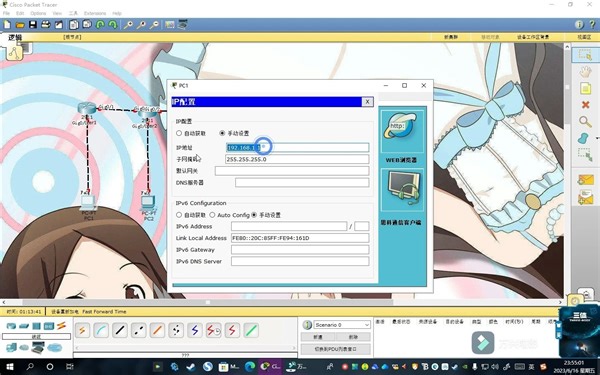The image size is (600, 375).
Task: Choose IPv6 manual setting radio
Action: click(254, 215)
